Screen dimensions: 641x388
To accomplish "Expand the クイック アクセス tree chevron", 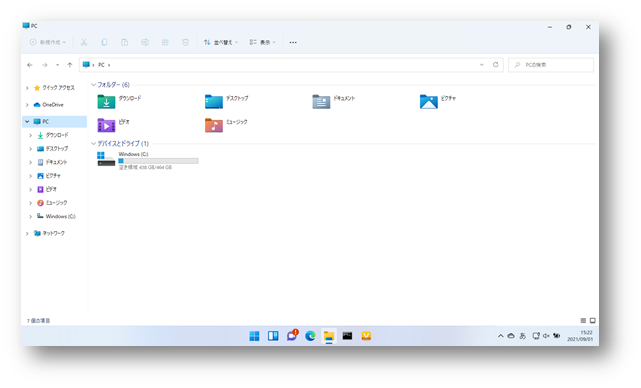I will [x=27, y=88].
